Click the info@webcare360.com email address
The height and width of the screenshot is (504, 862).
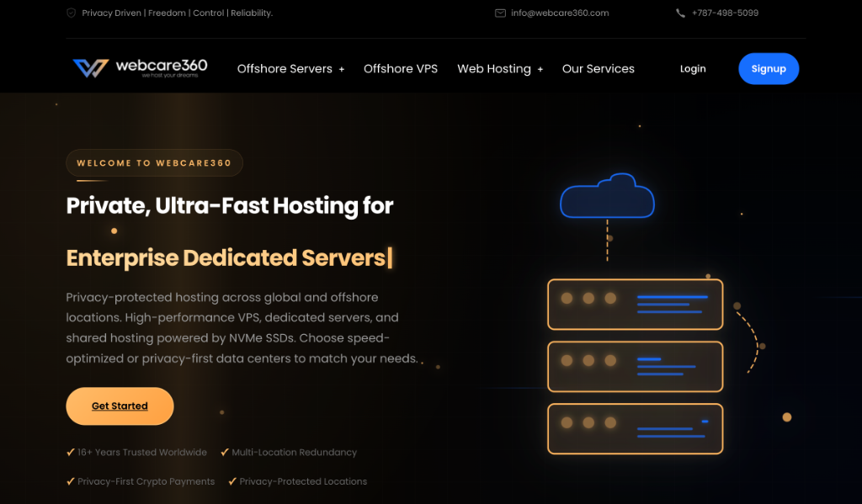[560, 13]
